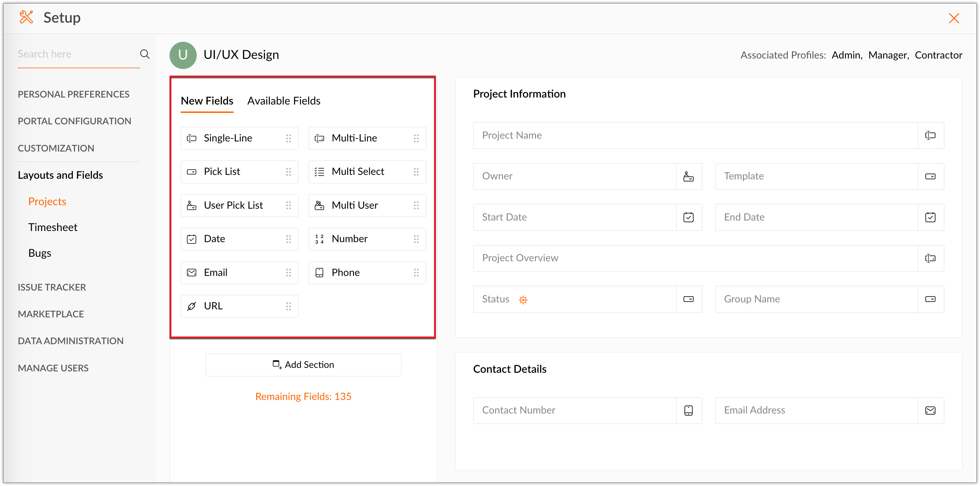Screen dimensions: 980x486
Task: Click the gear icon next to Status
Action: pos(523,300)
